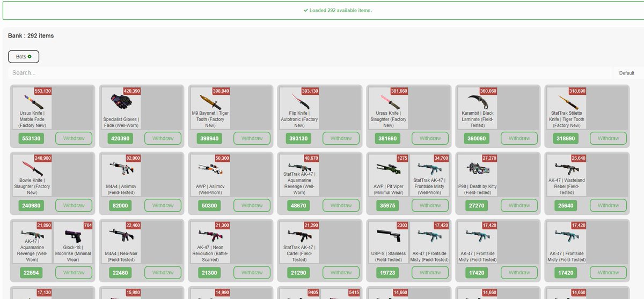Withdraw the 553130 Ursus Knife item
The image size is (644, 299).
(x=74, y=138)
